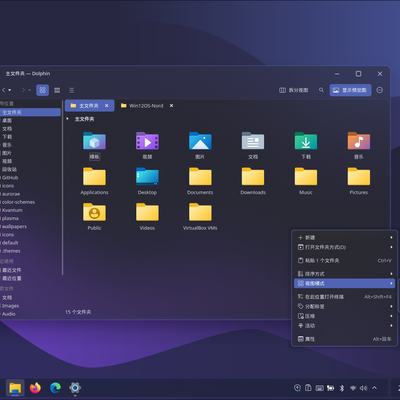Choose 粘贴 1 个文件夹 from context menu
Image resolution: width=400 pixels, height=400 pixels.
point(345,260)
